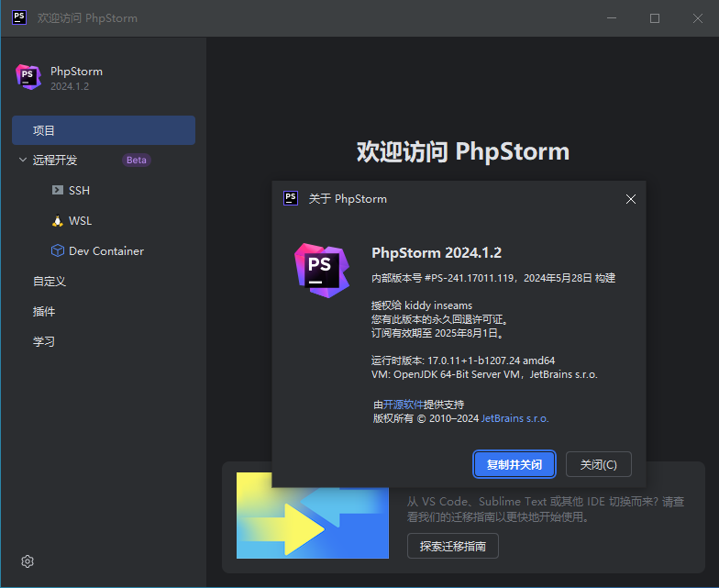This screenshot has height=588, width=719.
Task: Click the 订阅有效期至 2025年8月1日 line
Action: (x=437, y=333)
